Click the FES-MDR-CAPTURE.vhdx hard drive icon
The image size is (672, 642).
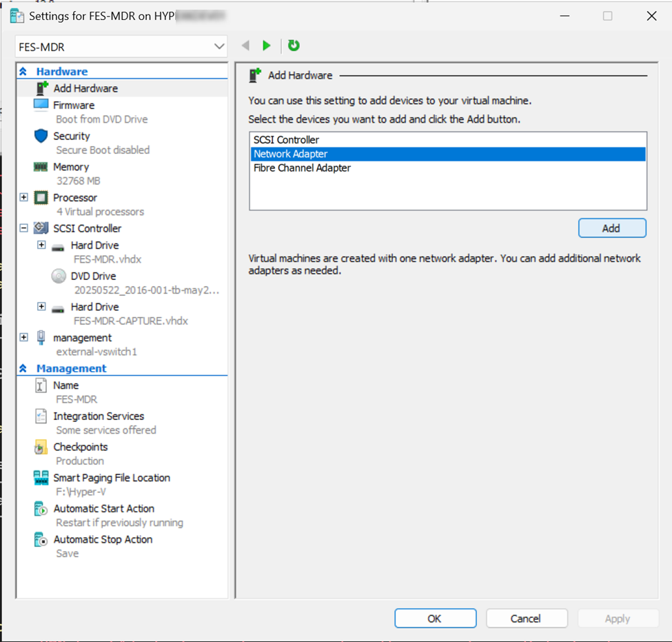[58, 309]
